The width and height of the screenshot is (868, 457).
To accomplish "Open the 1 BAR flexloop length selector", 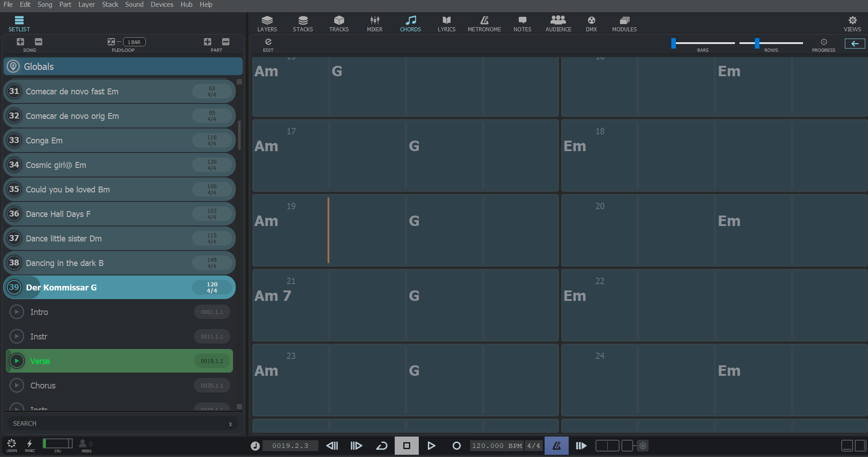I will [134, 42].
